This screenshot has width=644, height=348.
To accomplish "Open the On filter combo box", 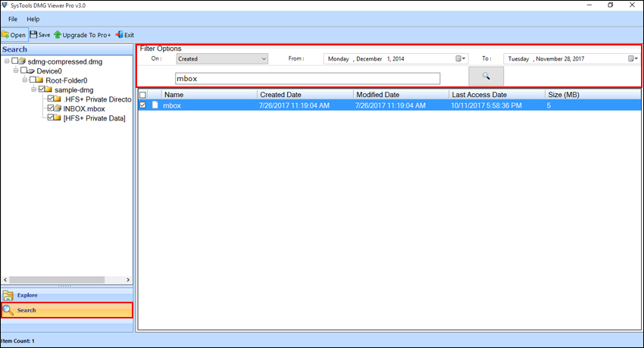I will click(x=222, y=58).
